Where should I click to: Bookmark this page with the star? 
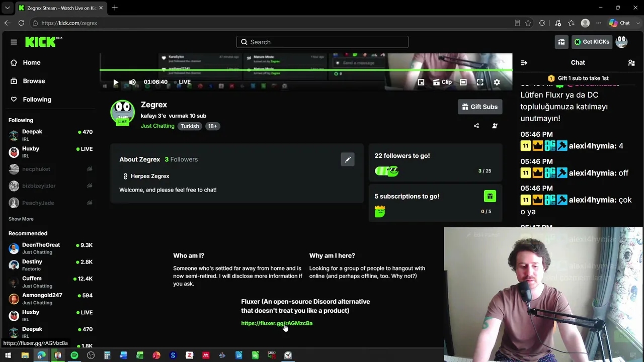(528, 23)
